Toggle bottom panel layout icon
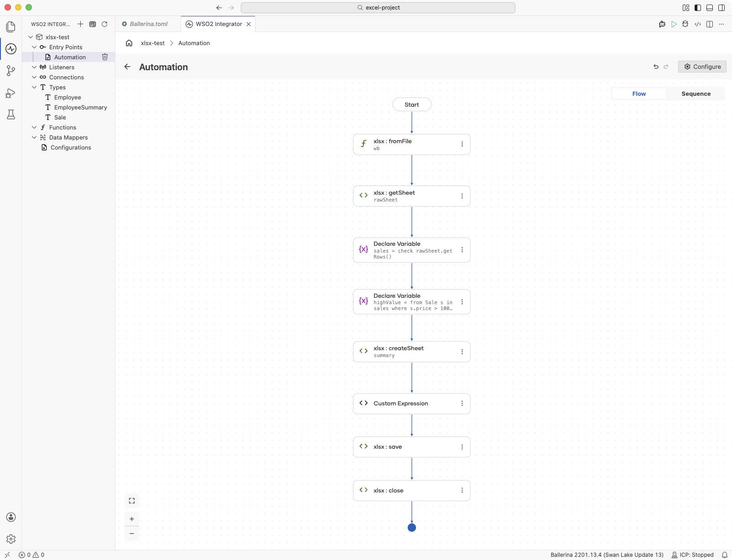This screenshot has width=732, height=560. (x=710, y=8)
